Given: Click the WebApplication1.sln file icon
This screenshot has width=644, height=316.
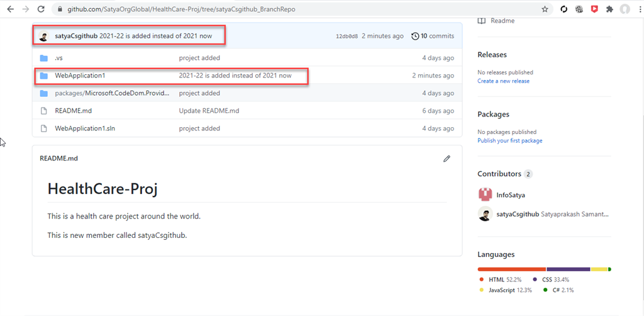Looking at the screenshot, I should [x=43, y=128].
